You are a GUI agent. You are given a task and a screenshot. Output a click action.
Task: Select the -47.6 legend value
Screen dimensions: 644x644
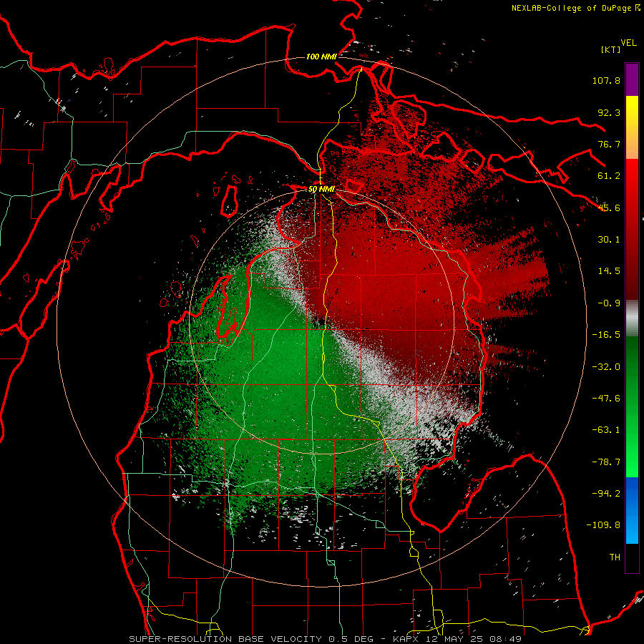point(606,399)
